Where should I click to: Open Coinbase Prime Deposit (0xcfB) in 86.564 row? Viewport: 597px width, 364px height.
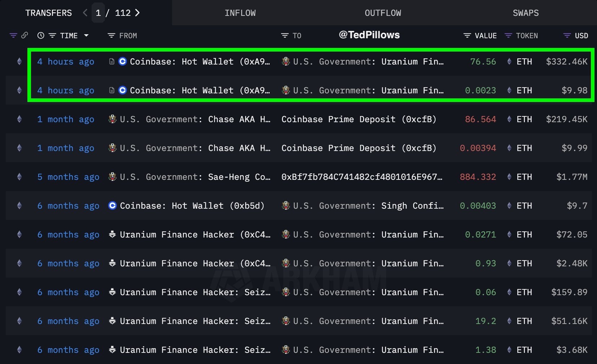pyautogui.click(x=359, y=119)
